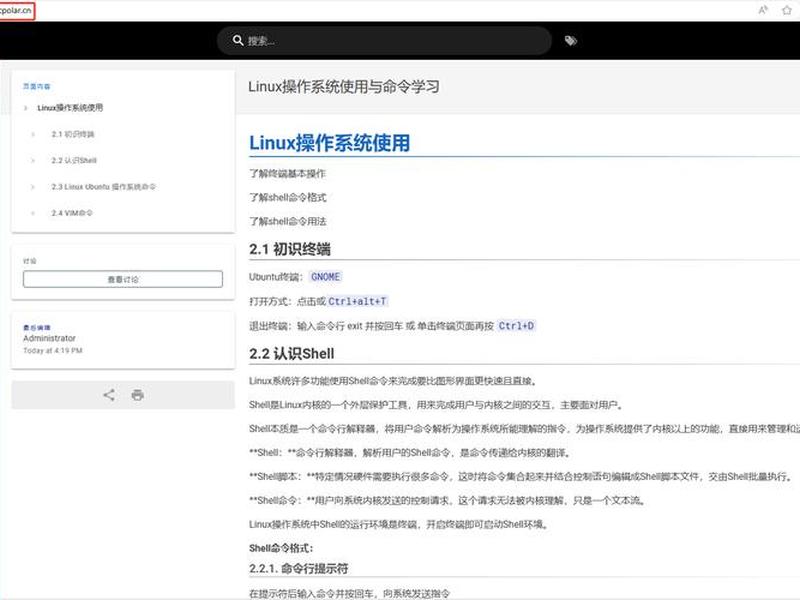Click the 了解shell命令用法 line

pos(287,221)
